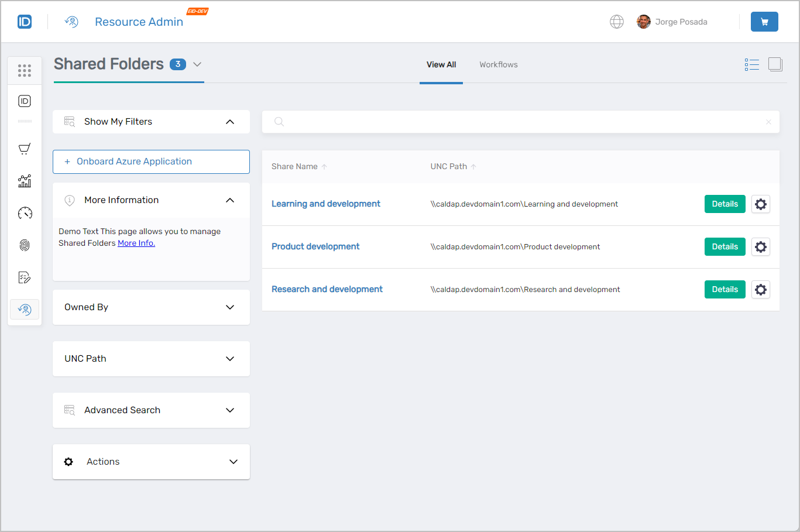
Task: Switch to list view layout
Action: [752, 64]
